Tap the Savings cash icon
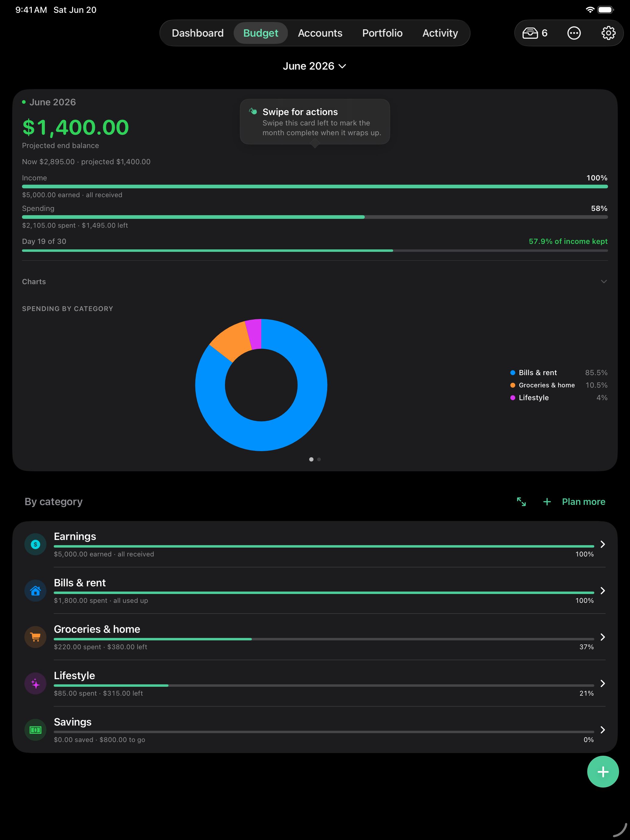This screenshot has width=630, height=840. click(x=35, y=730)
